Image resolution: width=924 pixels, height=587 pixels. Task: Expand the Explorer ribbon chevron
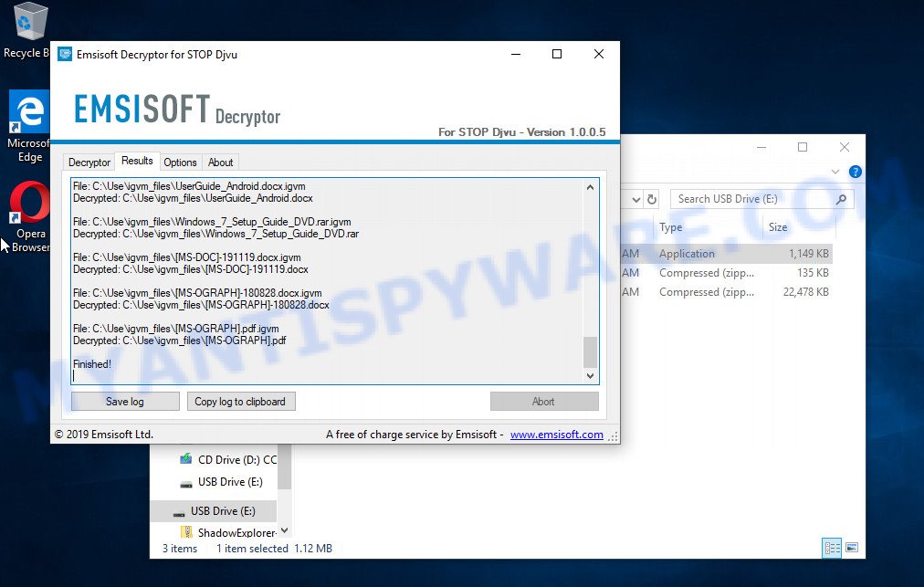835,172
